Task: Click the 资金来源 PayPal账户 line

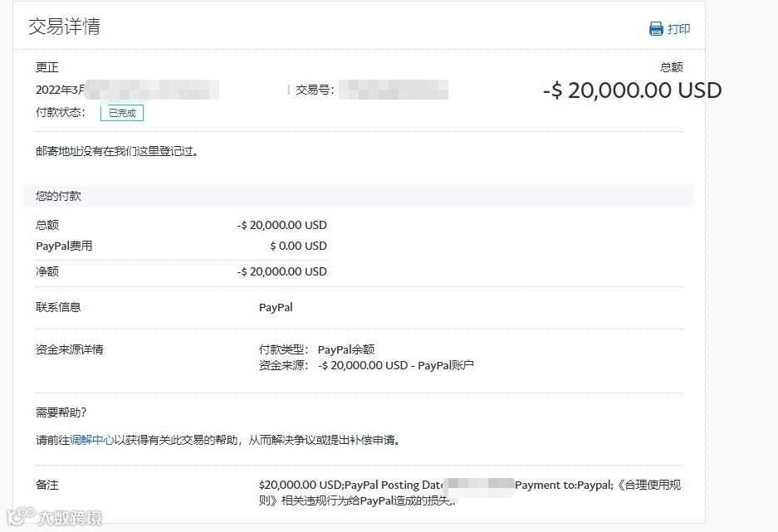Action: (x=366, y=365)
